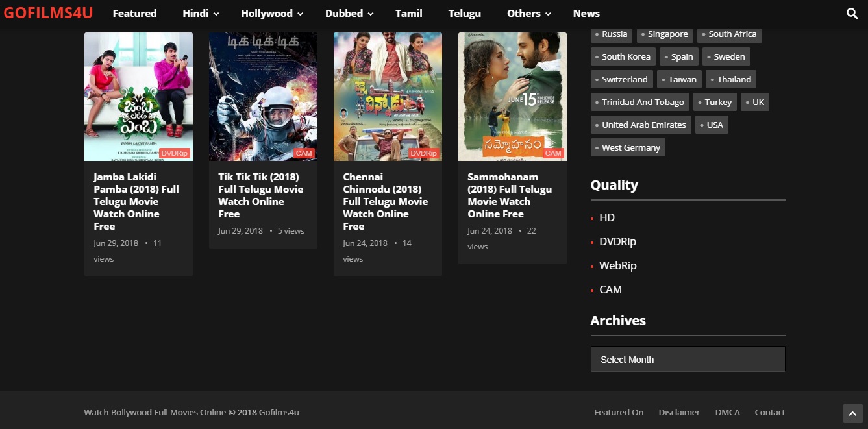Open Sammohanam (2018) movie title link
The height and width of the screenshot is (429, 868).
tap(510, 195)
